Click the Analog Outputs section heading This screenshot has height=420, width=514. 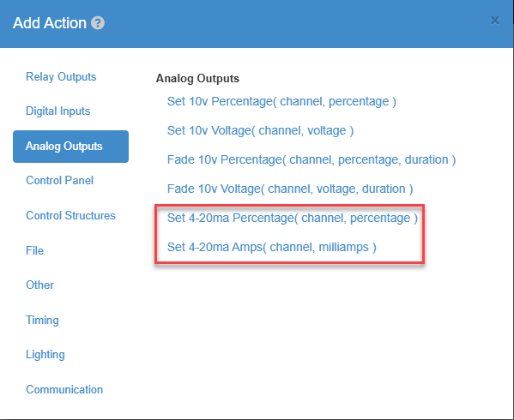[x=197, y=79]
